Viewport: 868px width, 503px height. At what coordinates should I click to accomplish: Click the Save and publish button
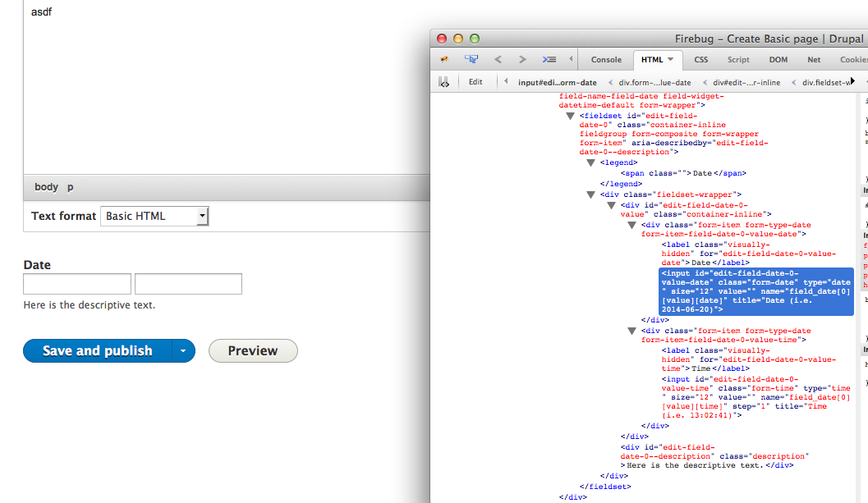[97, 351]
